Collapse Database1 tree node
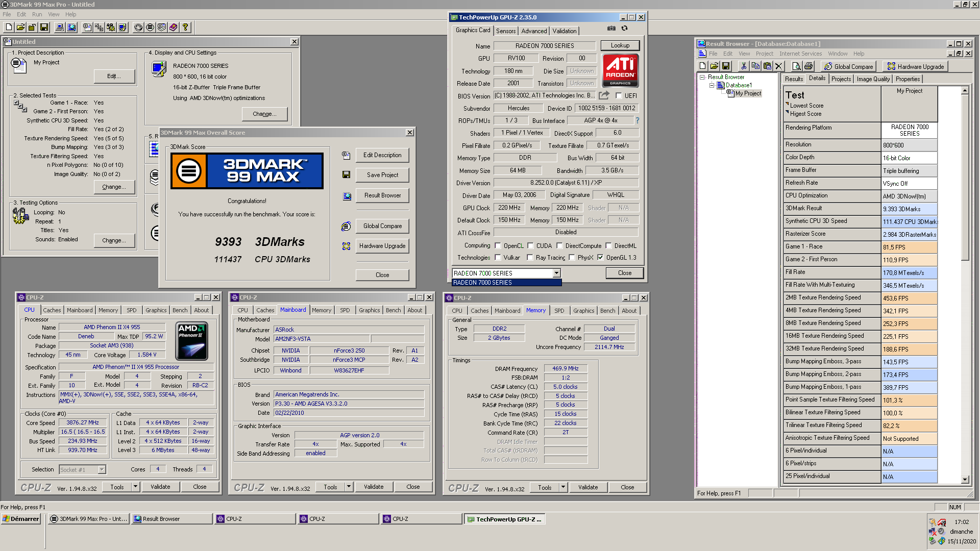 click(712, 85)
